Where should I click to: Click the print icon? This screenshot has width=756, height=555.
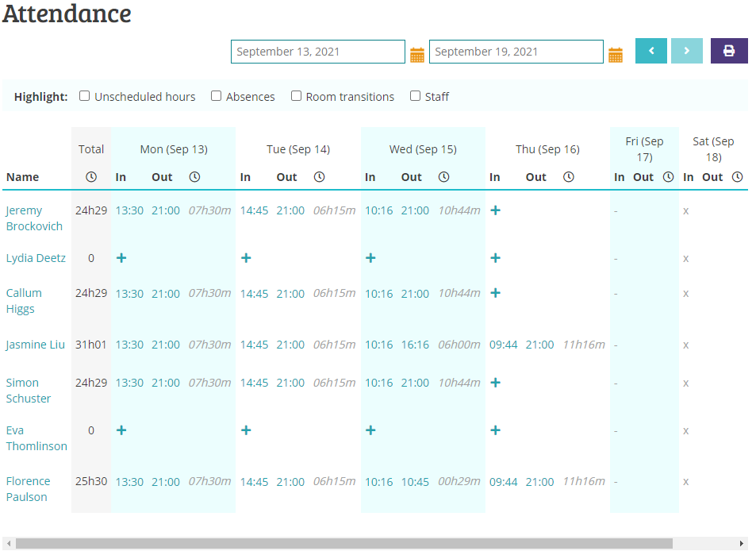[x=728, y=50]
